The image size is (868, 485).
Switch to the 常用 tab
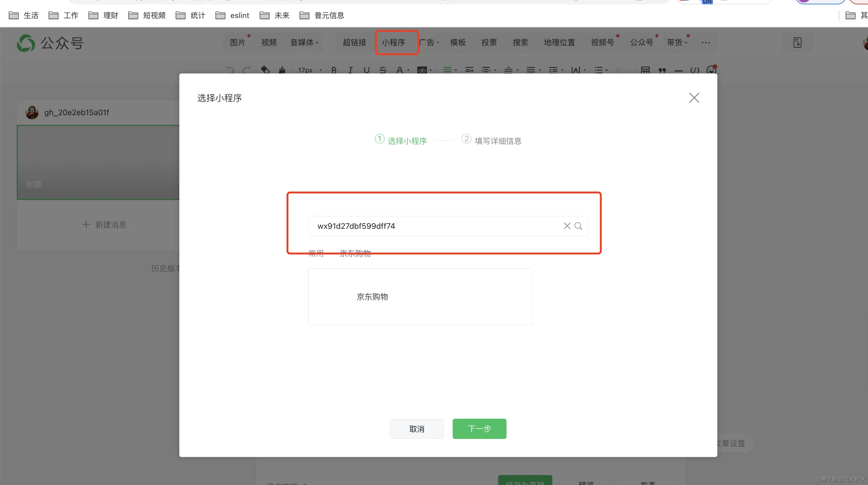click(316, 254)
